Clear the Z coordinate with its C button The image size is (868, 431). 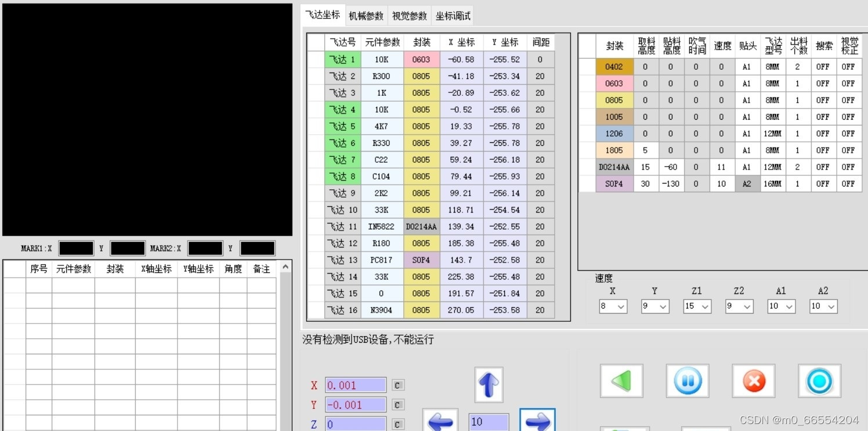(397, 425)
